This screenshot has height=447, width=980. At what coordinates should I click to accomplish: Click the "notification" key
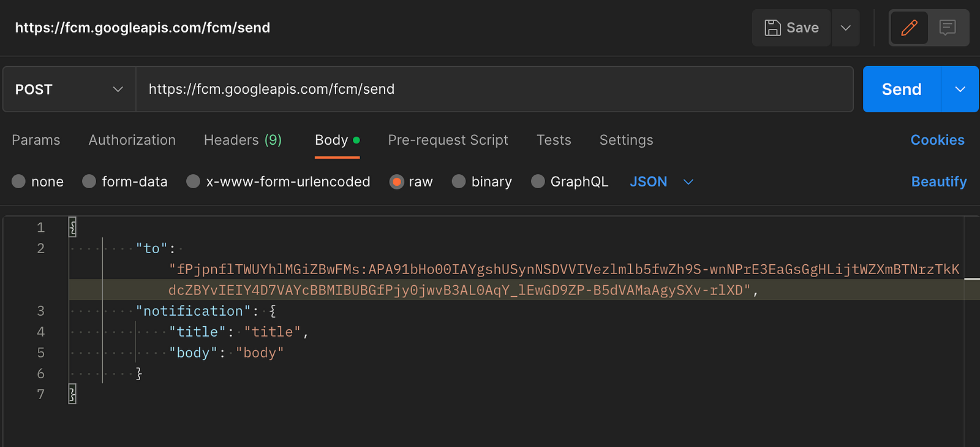coord(193,311)
